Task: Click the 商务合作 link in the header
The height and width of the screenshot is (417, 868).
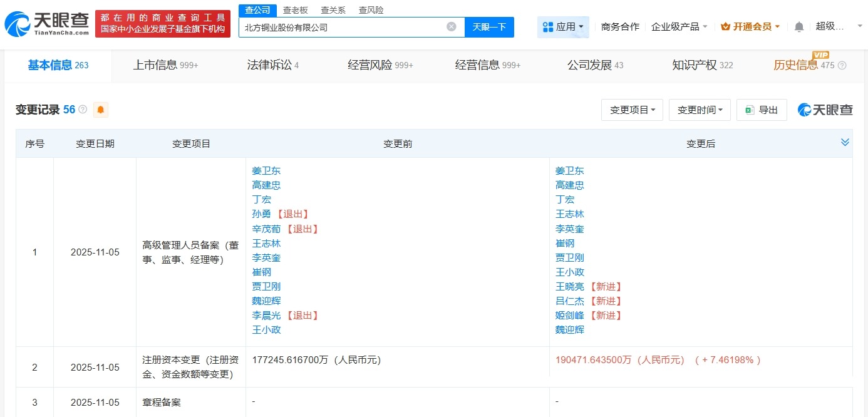Action: pos(619,26)
